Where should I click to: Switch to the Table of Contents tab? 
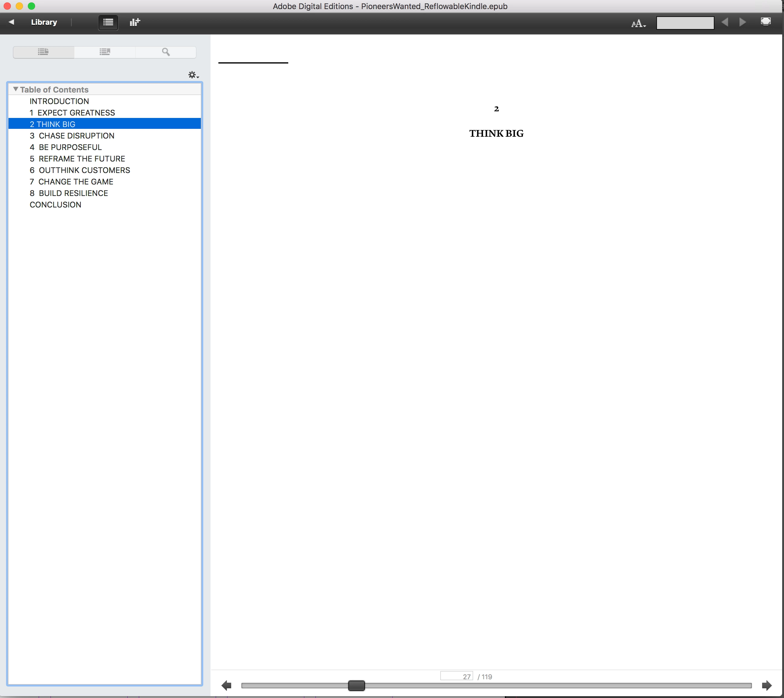[43, 52]
